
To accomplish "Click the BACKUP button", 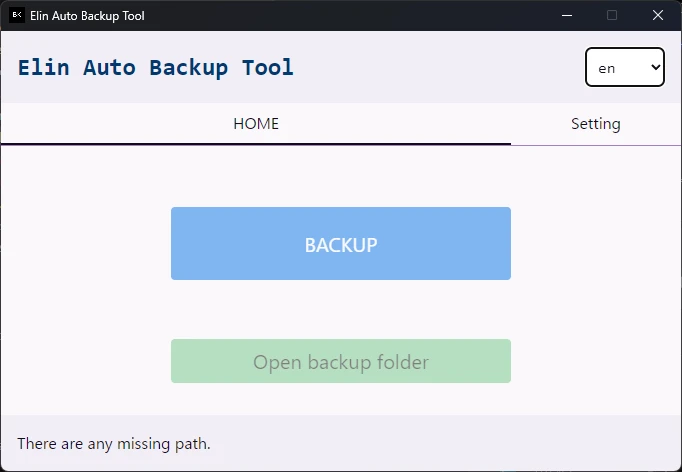I will click(x=341, y=244).
